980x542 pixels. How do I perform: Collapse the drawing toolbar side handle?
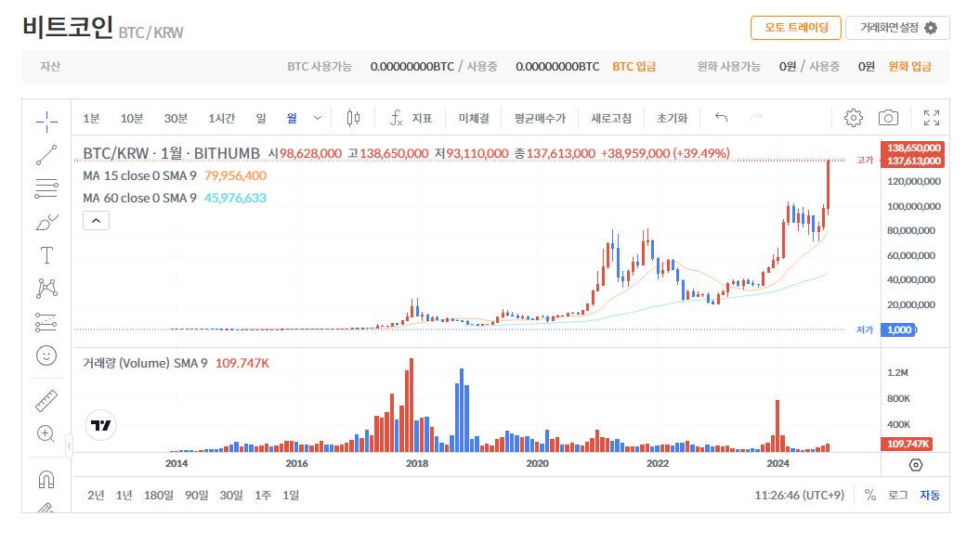point(69,445)
